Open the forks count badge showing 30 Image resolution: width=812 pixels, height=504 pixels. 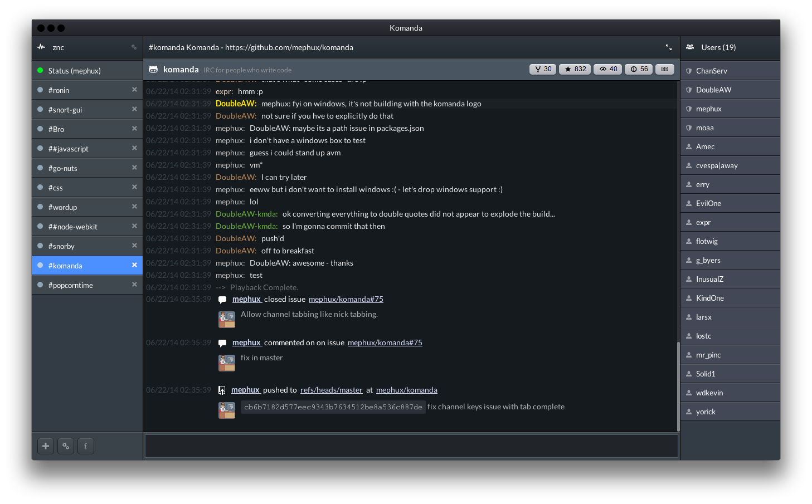pos(543,69)
